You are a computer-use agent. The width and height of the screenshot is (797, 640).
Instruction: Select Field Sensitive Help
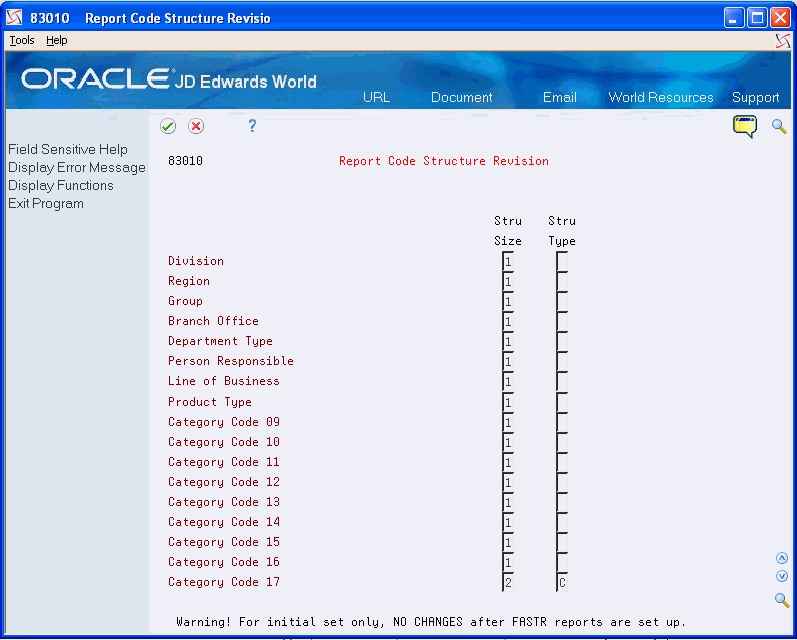[68, 149]
